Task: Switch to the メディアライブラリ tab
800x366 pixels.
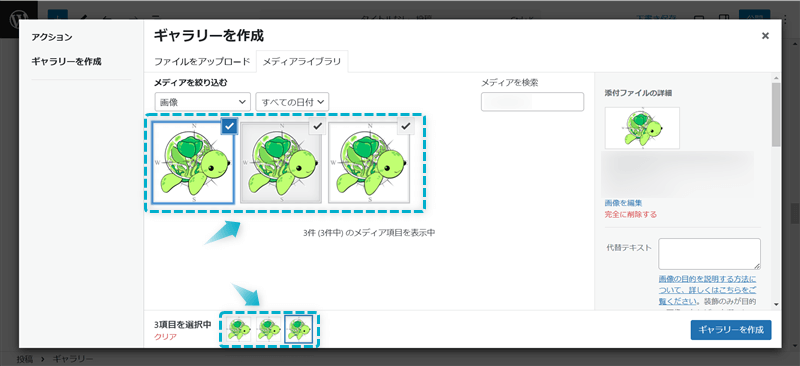Action: [x=302, y=62]
